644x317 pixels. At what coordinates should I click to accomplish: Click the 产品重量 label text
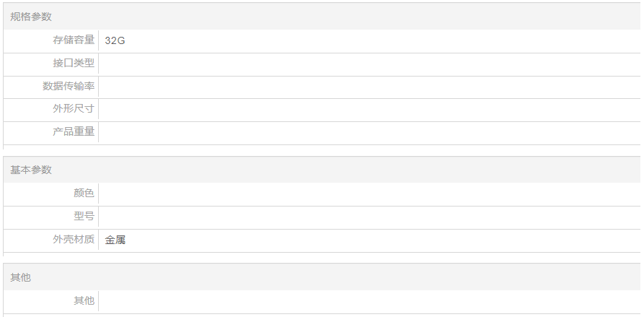coord(74,133)
